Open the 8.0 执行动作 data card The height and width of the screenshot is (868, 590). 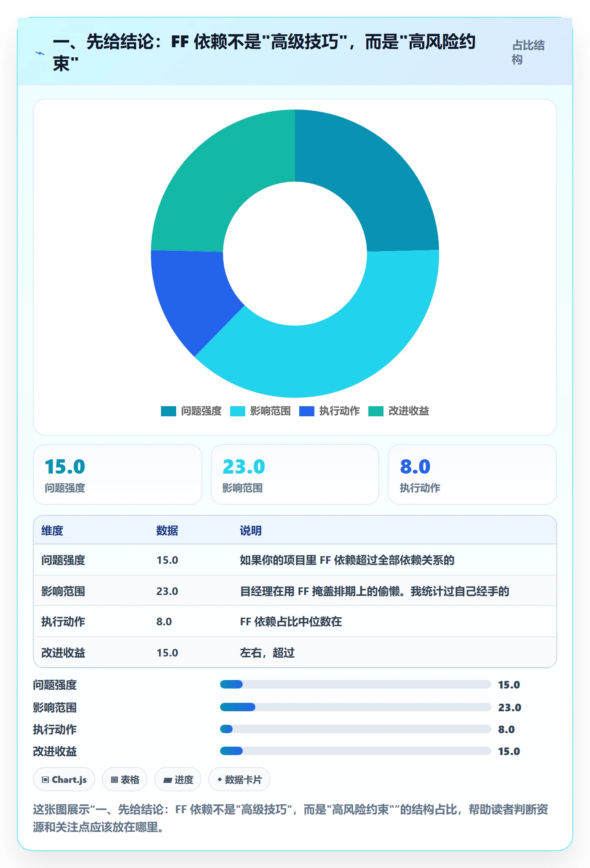472,474
